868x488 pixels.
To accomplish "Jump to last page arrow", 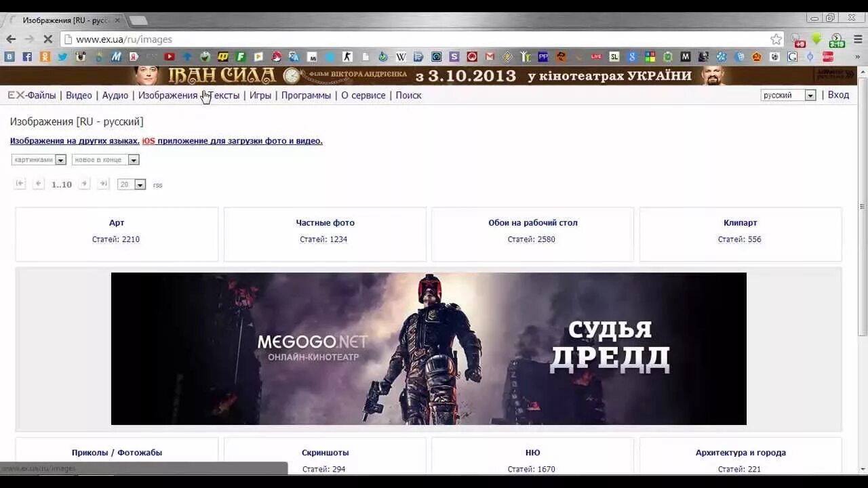I will click(x=103, y=184).
